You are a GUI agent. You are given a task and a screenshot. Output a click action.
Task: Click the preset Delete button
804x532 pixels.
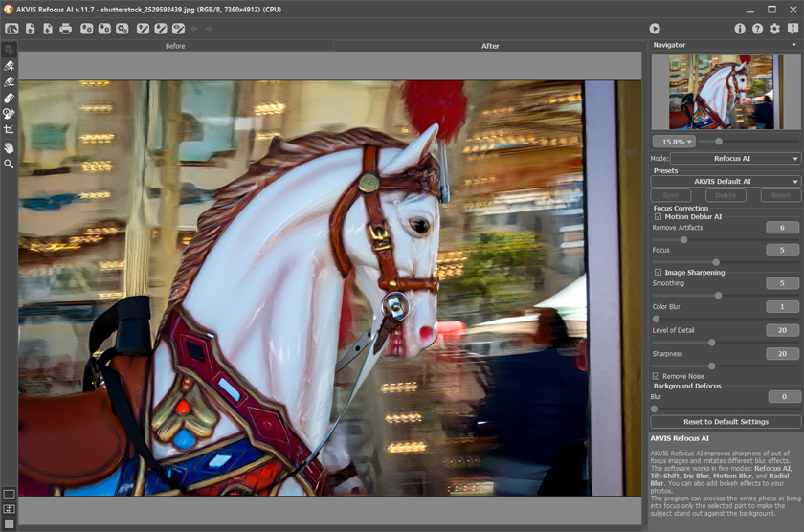pos(726,195)
